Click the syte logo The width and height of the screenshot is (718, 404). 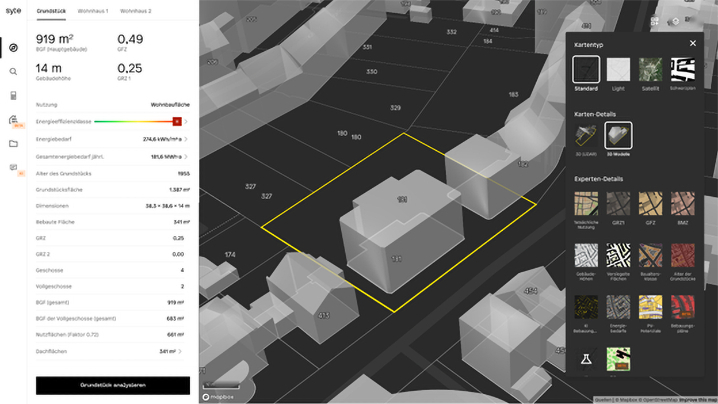click(13, 10)
